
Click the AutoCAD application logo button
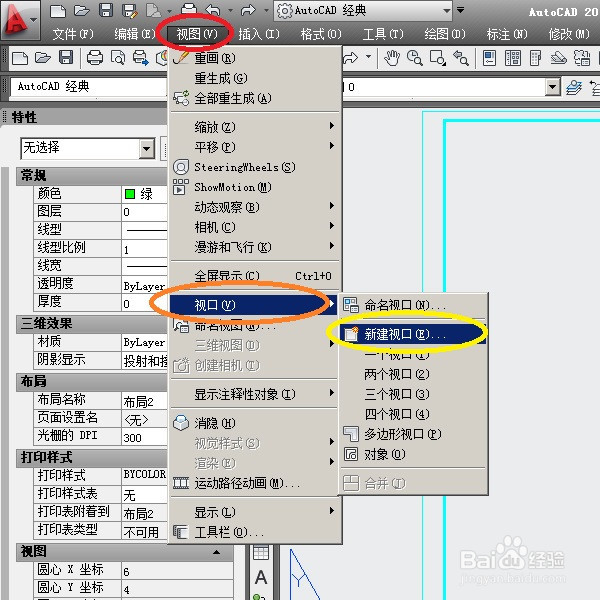(x=19, y=19)
